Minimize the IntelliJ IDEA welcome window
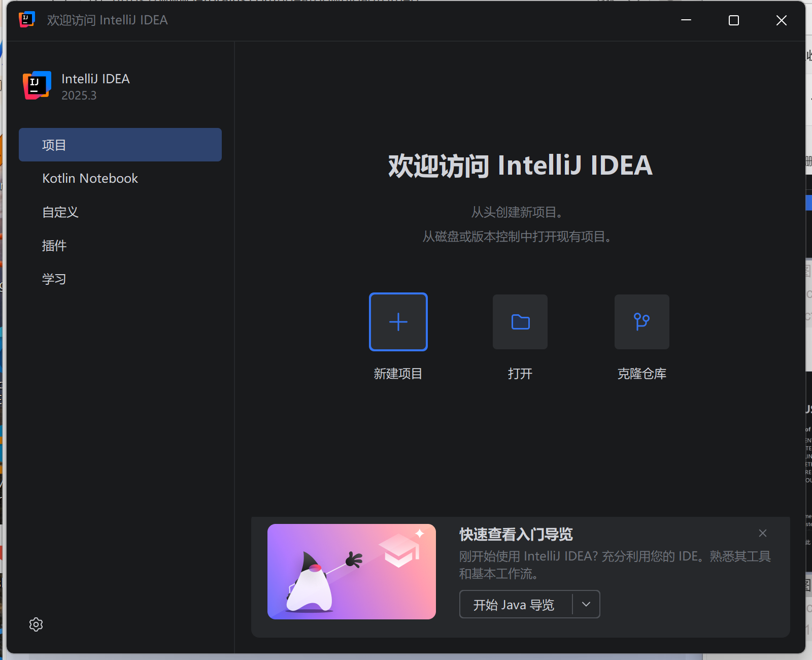 click(x=686, y=20)
